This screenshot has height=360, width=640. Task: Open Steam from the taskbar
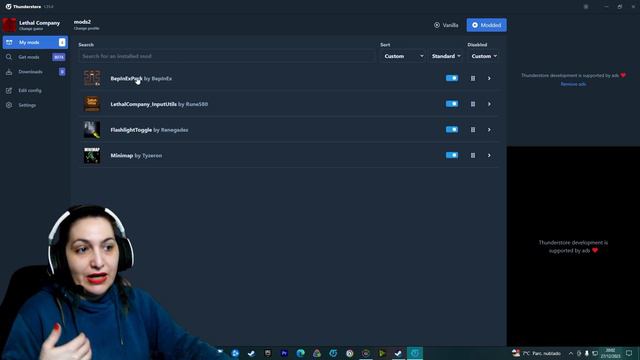(251, 353)
